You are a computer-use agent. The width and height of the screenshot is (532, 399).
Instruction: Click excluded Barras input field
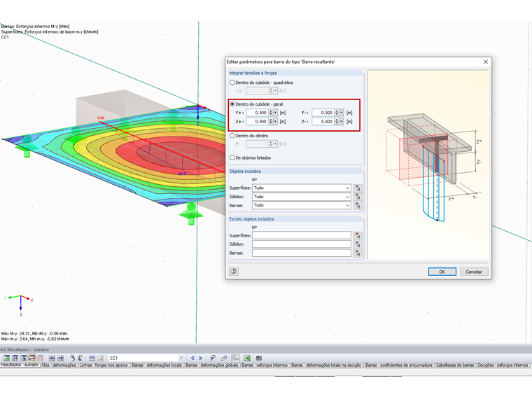coord(301,253)
